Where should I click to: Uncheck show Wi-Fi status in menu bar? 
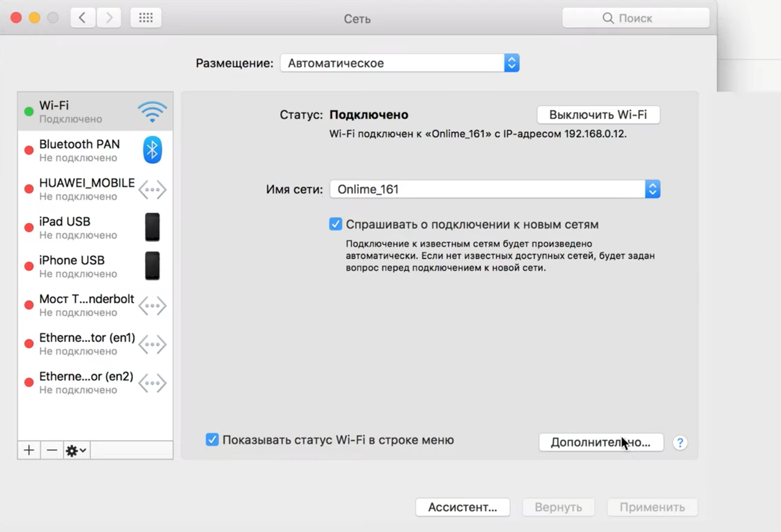point(212,439)
